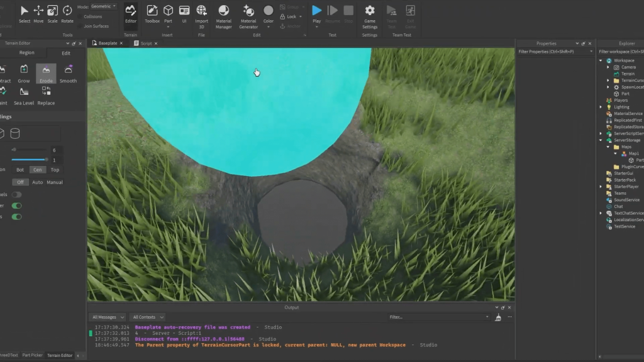This screenshot has height=362, width=644.
Task: Open the Edit tab in Terrain Editor
Action: click(x=65, y=53)
